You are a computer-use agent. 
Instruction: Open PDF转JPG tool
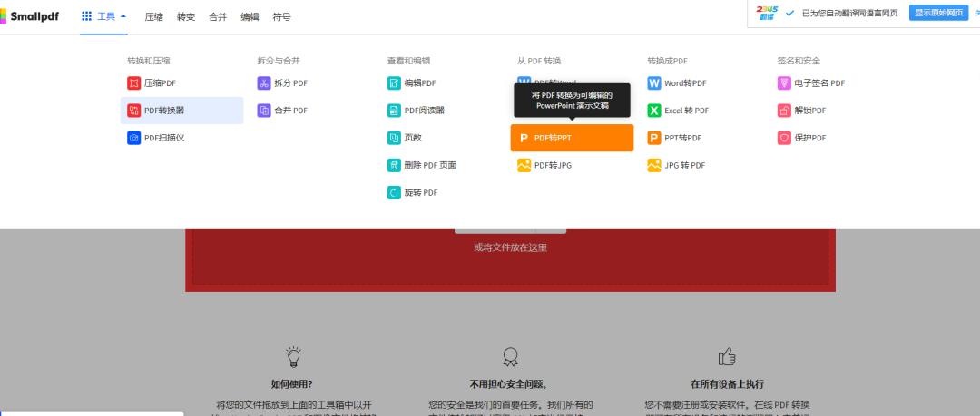(554, 166)
